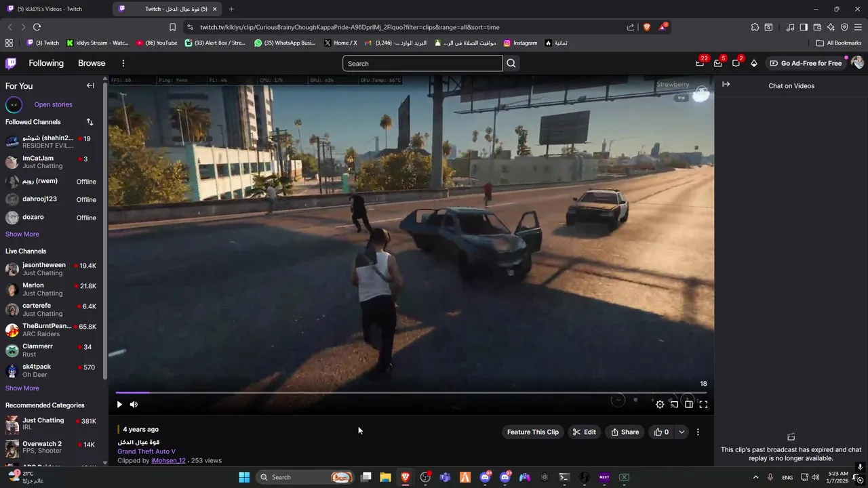Open Leo AI sparkle icon
Screen dimensions: 868x488
831,27
